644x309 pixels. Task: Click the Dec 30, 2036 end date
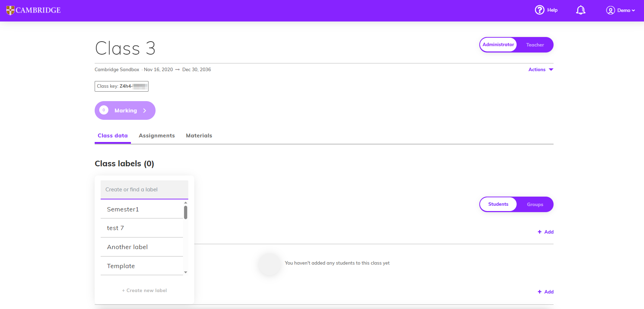point(196,69)
